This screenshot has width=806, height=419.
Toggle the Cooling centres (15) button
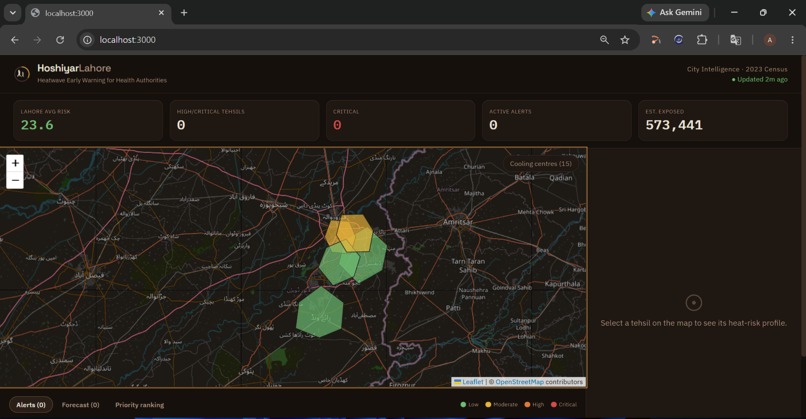[x=540, y=163]
